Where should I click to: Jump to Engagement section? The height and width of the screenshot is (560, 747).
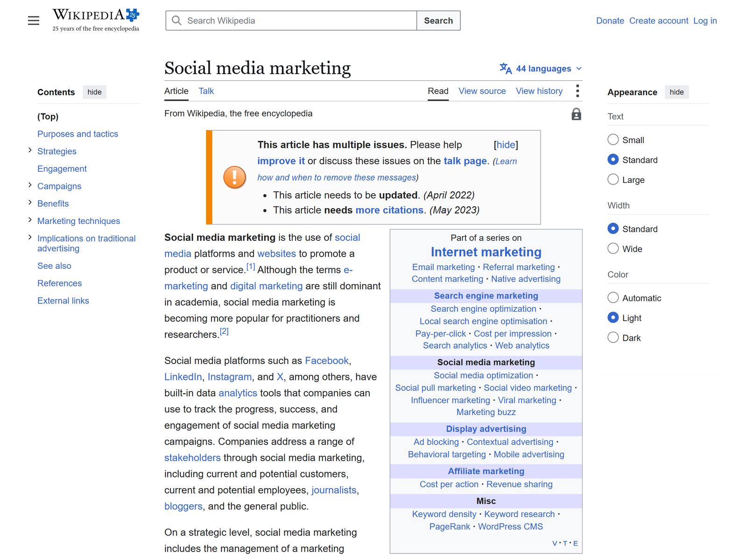62,169
